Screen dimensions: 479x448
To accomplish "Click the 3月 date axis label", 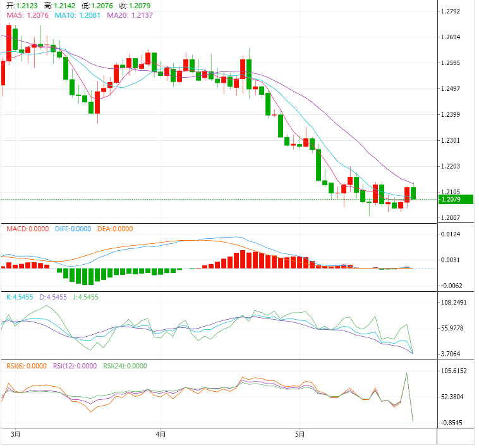I will 15,434.
